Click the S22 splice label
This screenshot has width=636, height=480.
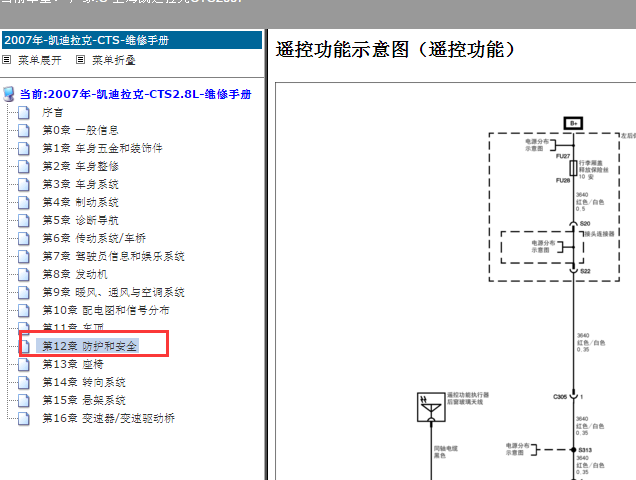coord(585,271)
